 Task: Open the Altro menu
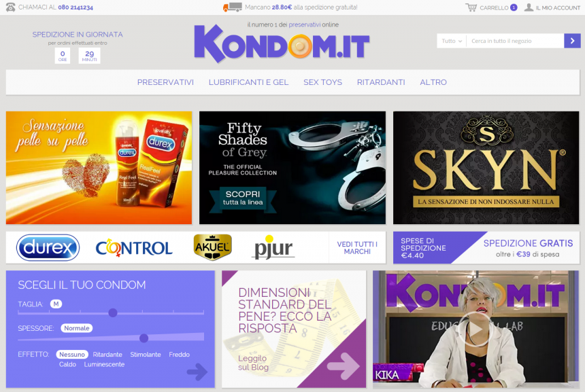pos(433,82)
